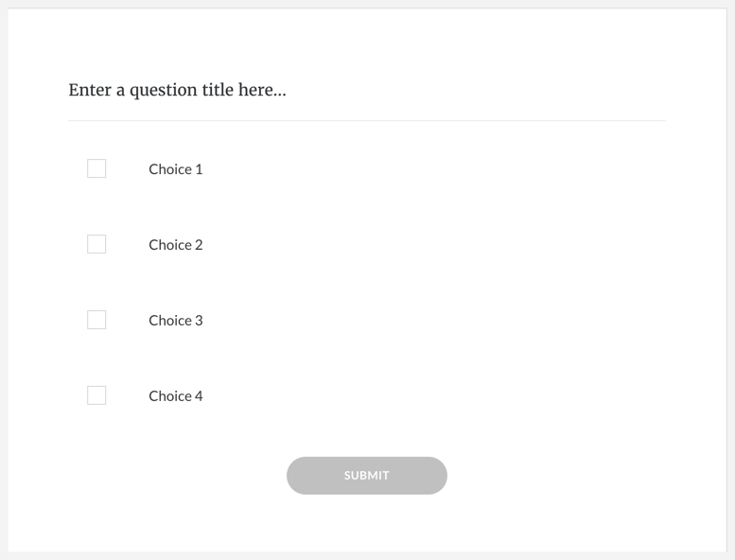The width and height of the screenshot is (735, 560).
Task: Select the Choice 3 text label
Action: (x=176, y=321)
